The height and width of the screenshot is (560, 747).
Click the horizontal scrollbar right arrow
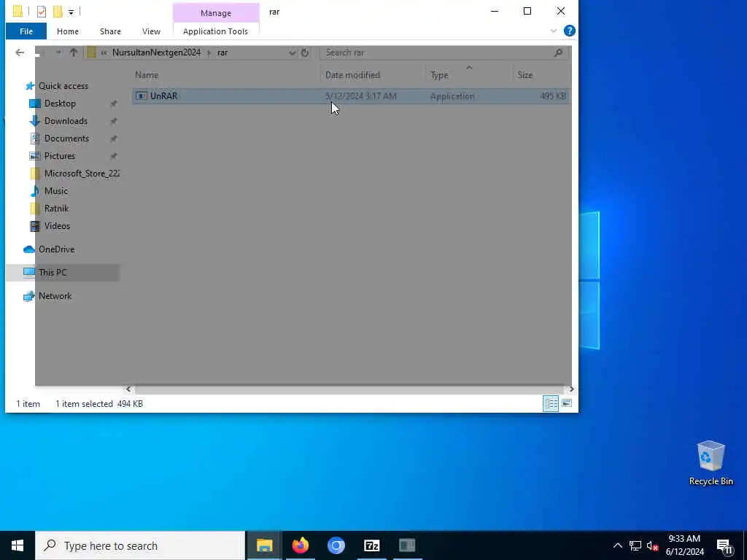point(570,389)
